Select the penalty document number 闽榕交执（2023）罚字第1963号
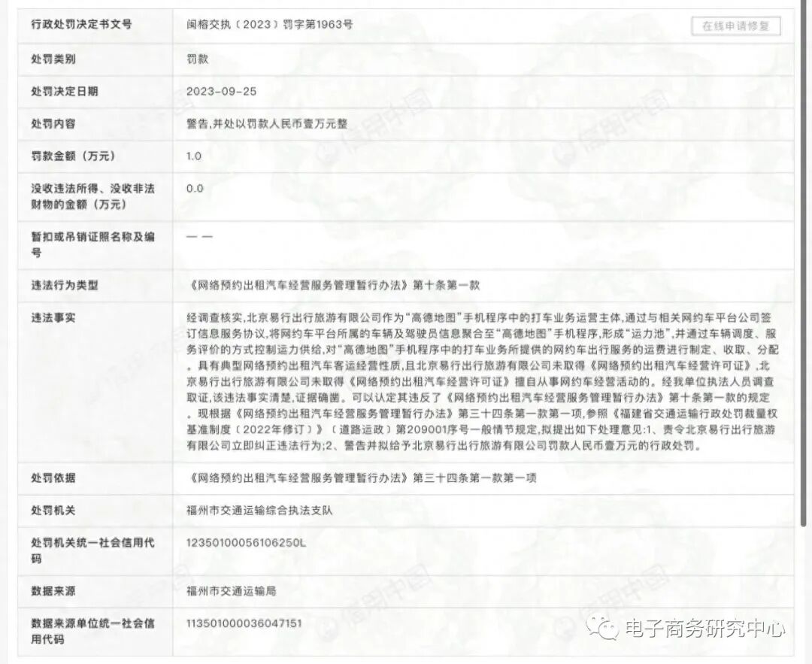This screenshot has width=812, height=664. point(273,26)
